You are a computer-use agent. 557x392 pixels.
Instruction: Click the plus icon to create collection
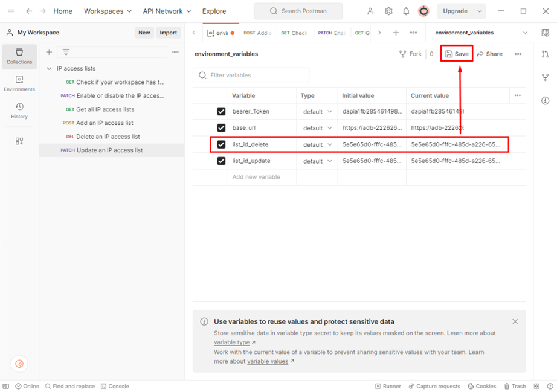click(50, 53)
